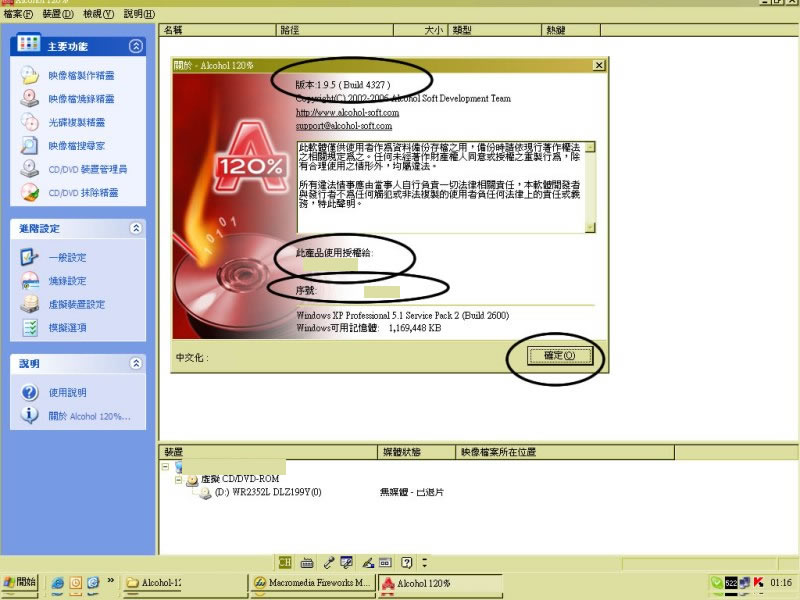The image size is (800, 600).
Task: Open 一般設定 general settings
Action: (67, 258)
